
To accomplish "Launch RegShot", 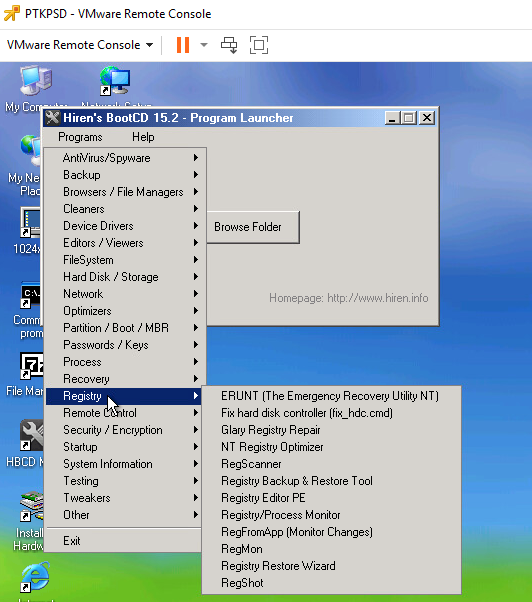I will (x=331, y=583).
